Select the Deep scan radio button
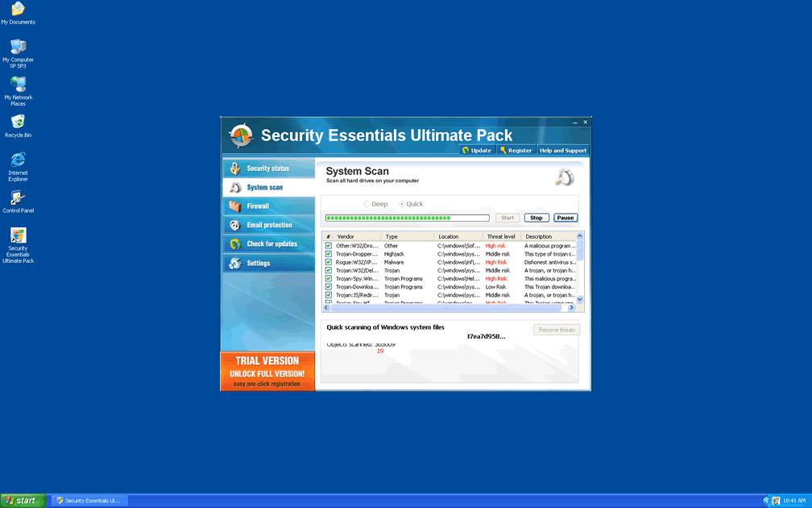The height and width of the screenshot is (508, 812). click(x=367, y=204)
